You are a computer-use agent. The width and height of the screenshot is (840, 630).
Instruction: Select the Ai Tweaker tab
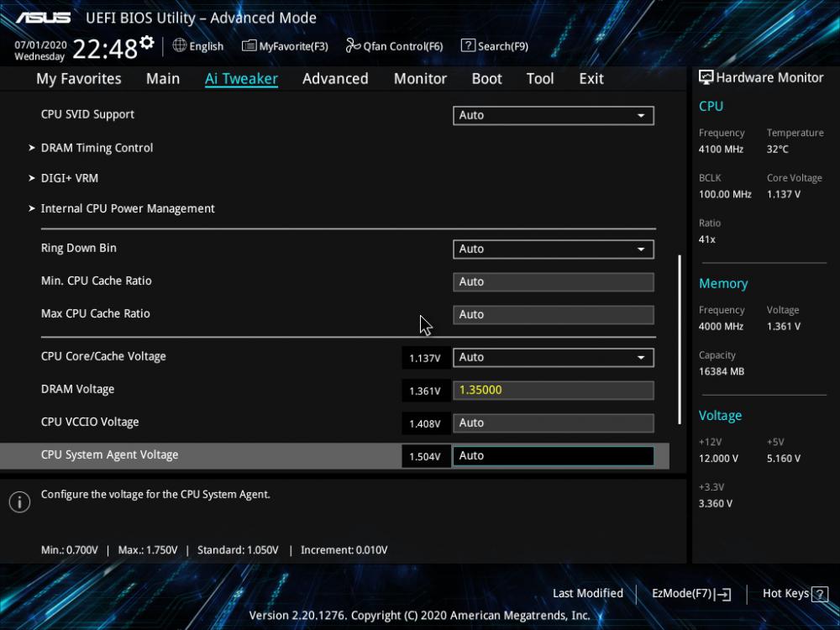point(241,79)
